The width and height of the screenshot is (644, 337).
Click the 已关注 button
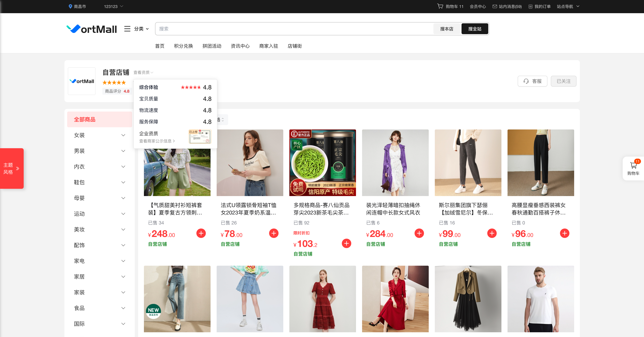563,81
